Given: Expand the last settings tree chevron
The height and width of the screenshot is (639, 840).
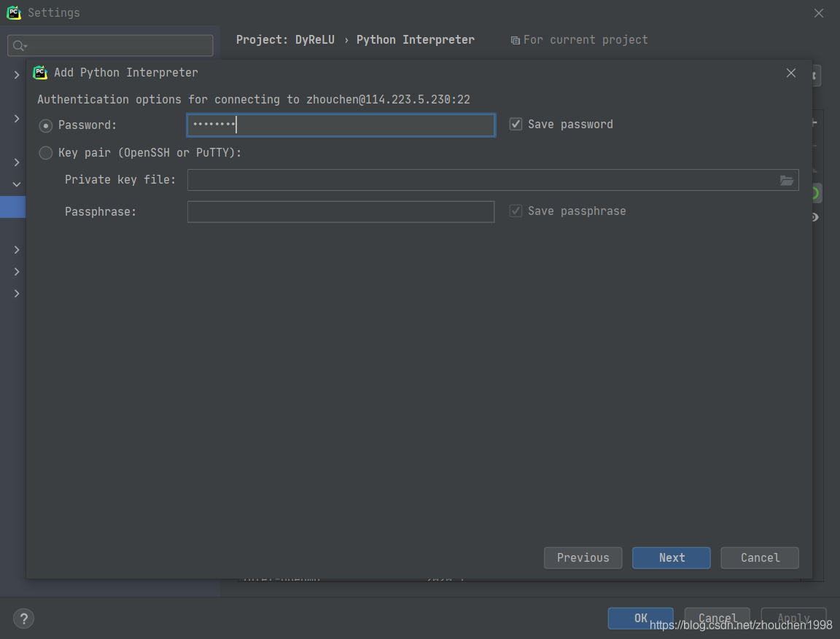Looking at the screenshot, I should pos(17,294).
